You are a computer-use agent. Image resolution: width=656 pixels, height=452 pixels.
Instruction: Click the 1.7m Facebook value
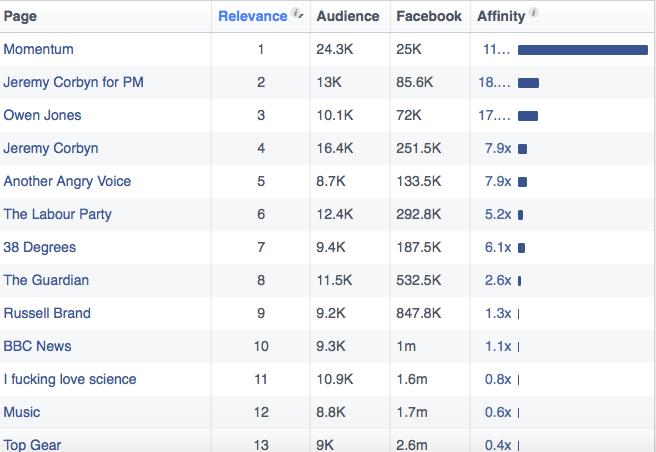(412, 412)
